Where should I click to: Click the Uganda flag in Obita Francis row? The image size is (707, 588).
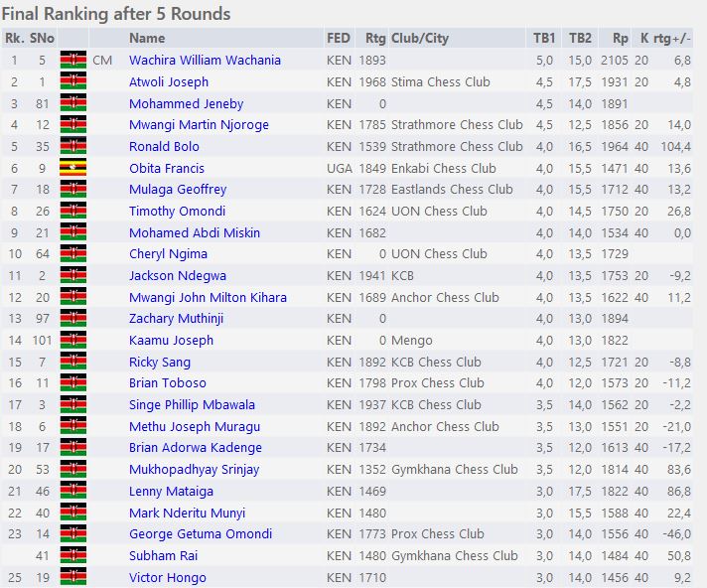click(73, 168)
